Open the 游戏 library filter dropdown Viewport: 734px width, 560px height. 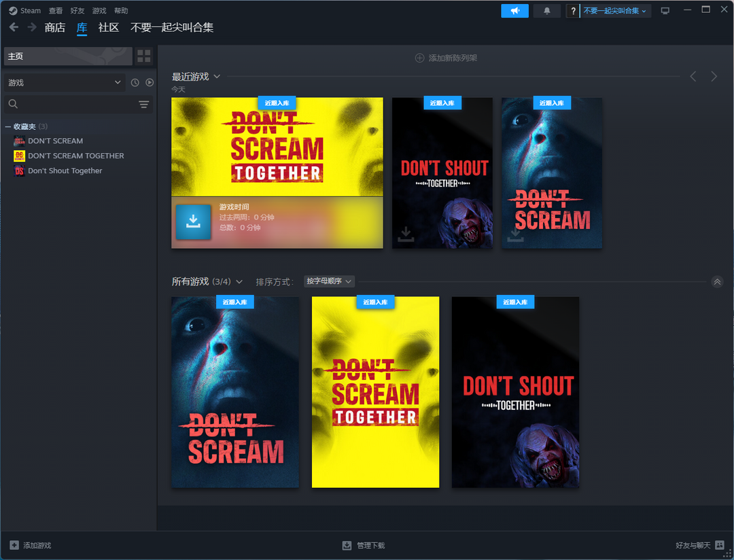click(x=64, y=83)
